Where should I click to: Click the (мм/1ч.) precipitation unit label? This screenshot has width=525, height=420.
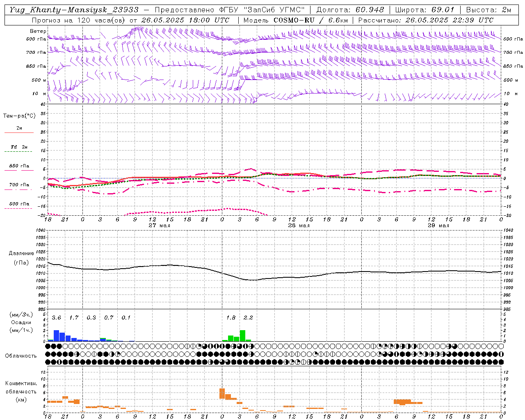click(21, 330)
